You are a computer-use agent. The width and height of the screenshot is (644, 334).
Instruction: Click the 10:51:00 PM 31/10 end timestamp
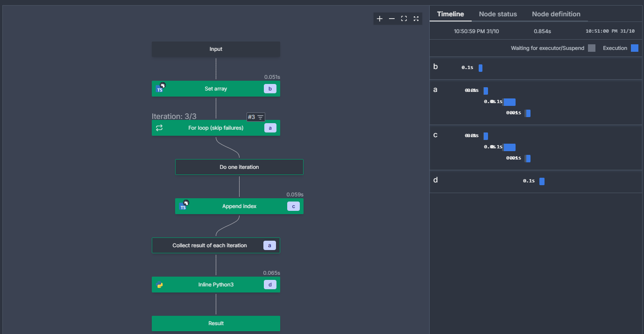[610, 31]
